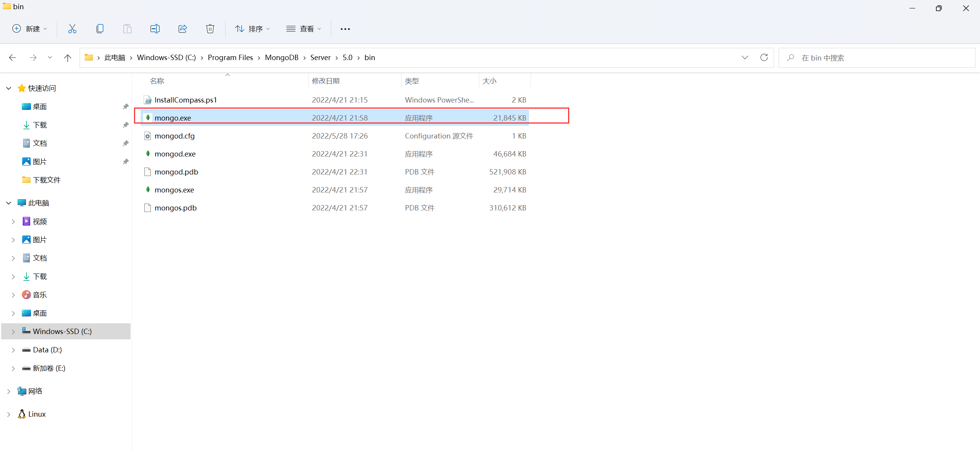Collapse the 快速访问 quick access section
Screen dimensions: 980x453
pos(9,88)
